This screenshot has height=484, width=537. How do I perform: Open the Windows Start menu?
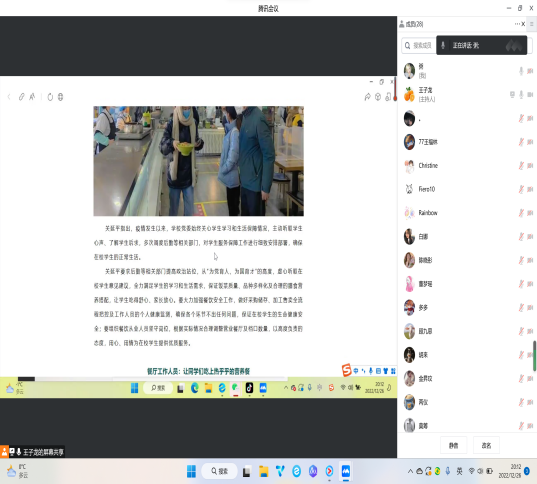click(191, 471)
